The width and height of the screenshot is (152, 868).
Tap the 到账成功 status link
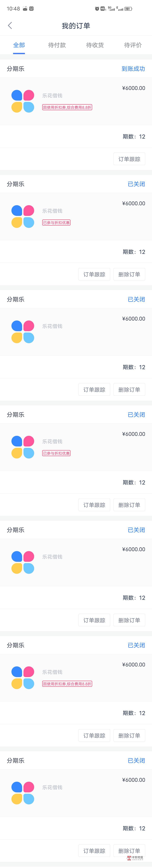[x=133, y=69]
